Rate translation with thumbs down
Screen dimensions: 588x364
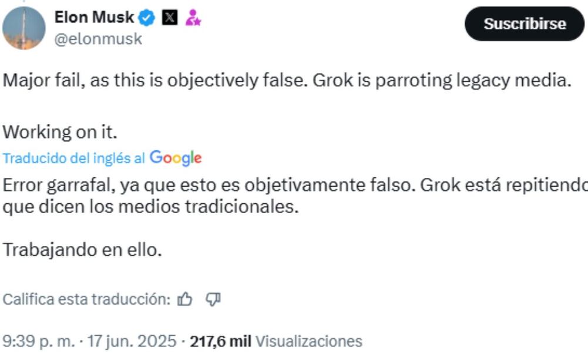pyautogui.click(x=213, y=299)
